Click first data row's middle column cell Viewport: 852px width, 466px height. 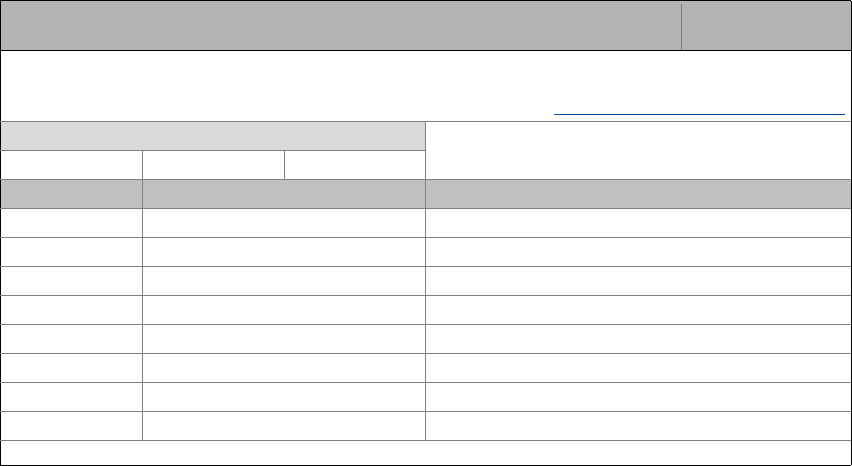coord(284,222)
